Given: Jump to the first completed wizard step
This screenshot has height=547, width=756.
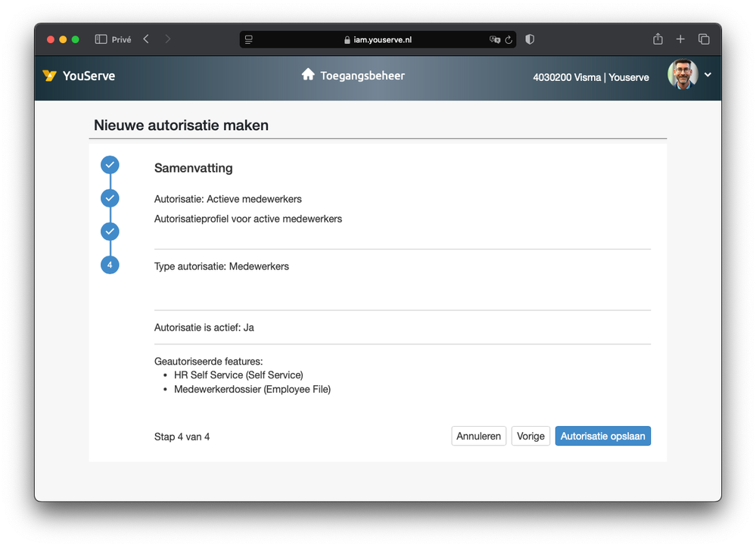Looking at the screenshot, I should (x=110, y=165).
